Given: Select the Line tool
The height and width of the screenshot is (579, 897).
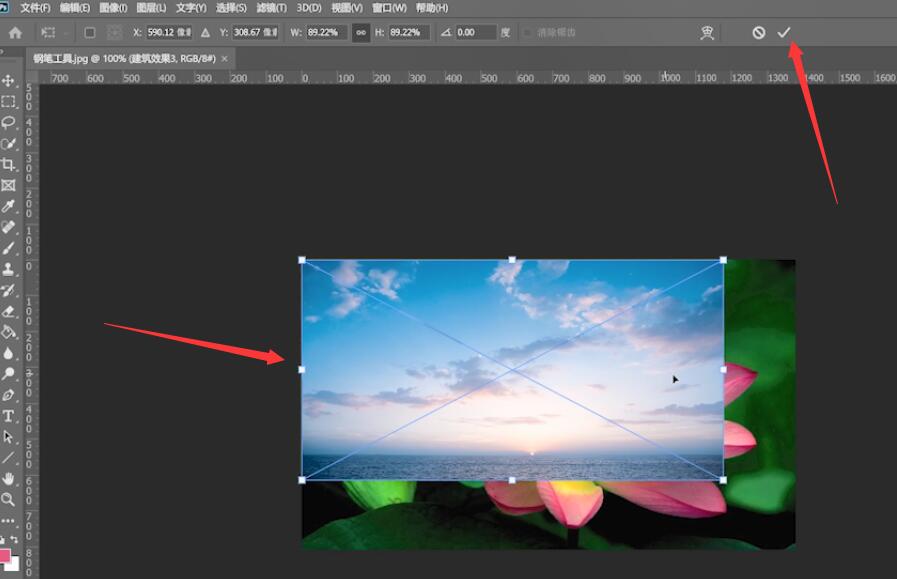Looking at the screenshot, I should click(x=8, y=458).
